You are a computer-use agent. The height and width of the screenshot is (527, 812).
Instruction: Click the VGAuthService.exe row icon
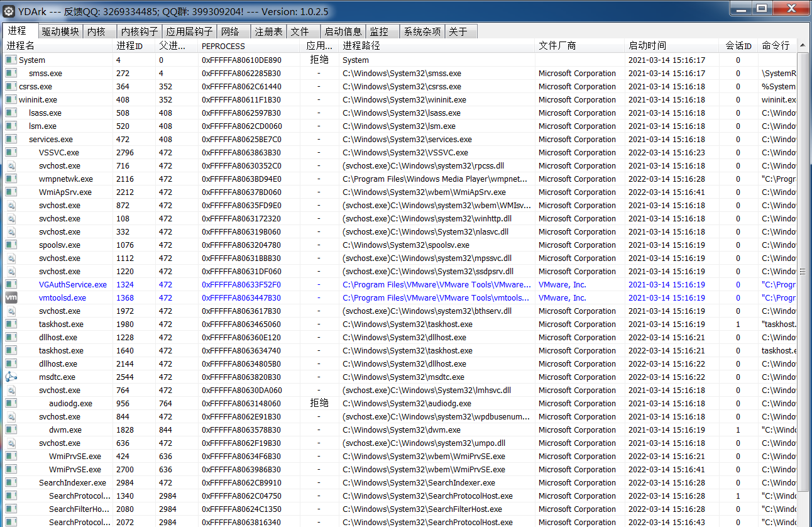pos(11,285)
